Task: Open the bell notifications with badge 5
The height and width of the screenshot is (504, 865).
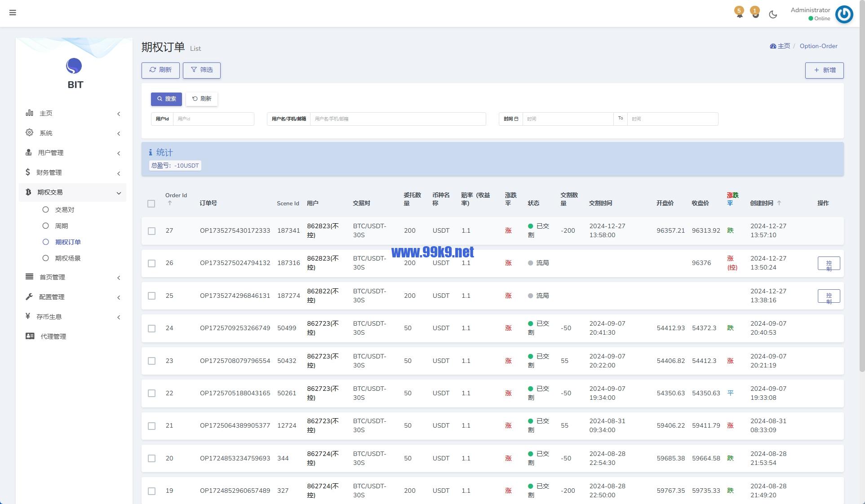Action: [x=739, y=13]
